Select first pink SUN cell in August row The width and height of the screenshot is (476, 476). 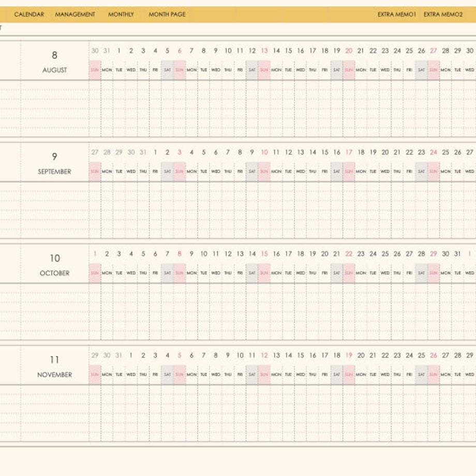pos(95,70)
